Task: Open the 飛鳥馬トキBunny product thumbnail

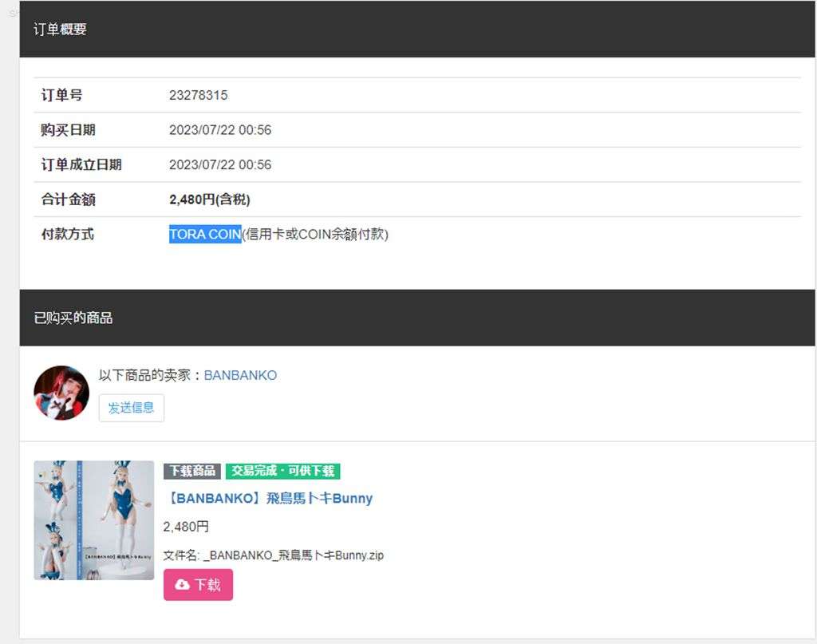Action: [x=93, y=520]
